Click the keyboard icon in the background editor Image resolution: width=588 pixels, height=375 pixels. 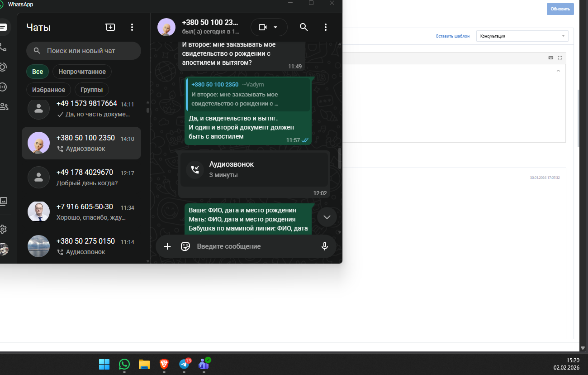551,58
